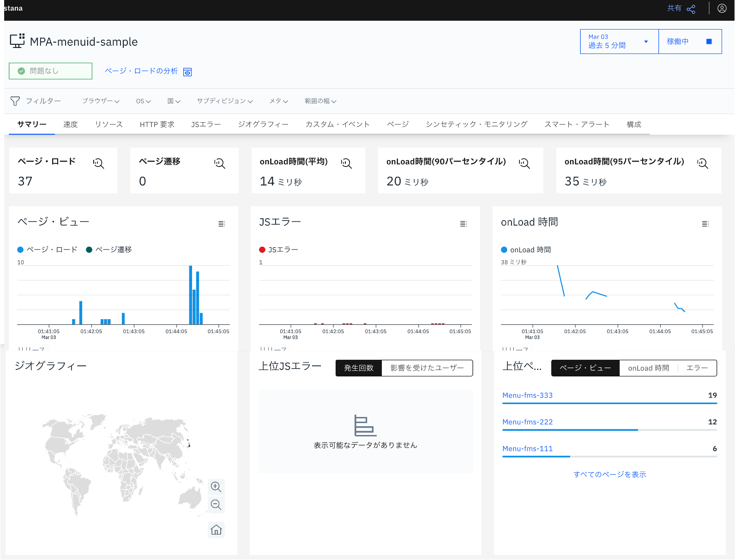
Task: Switch to the カスタム・イベント tab
Action: point(337,125)
